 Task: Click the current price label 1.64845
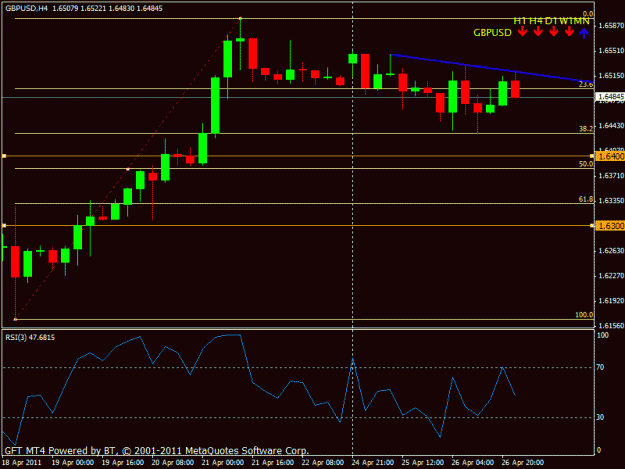[x=610, y=97]
